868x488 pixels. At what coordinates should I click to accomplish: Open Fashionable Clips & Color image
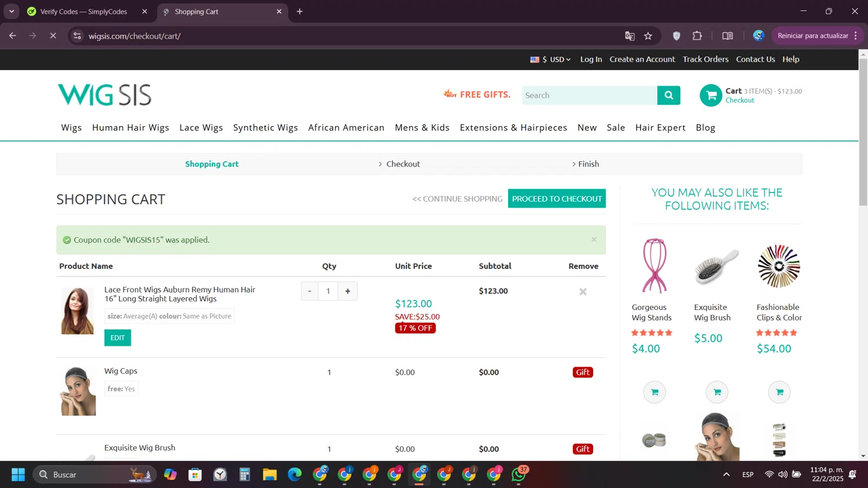point(779,266)
